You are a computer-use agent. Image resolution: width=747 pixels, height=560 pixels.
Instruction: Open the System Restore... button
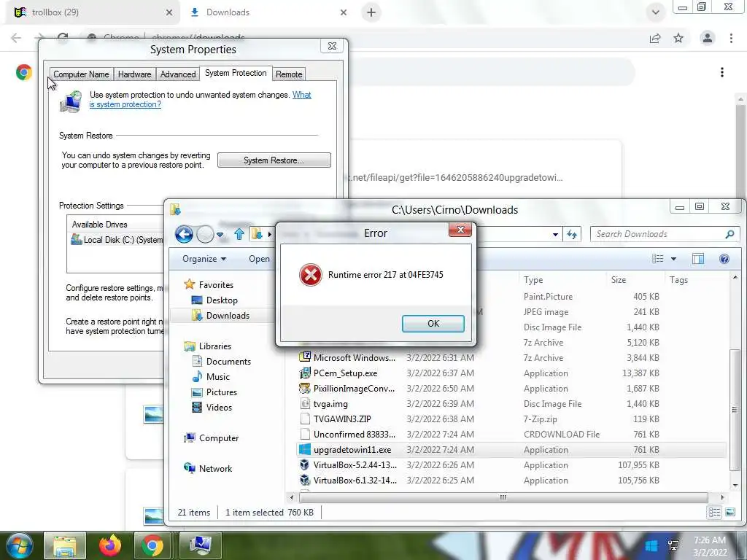click(x=274, y=160)
